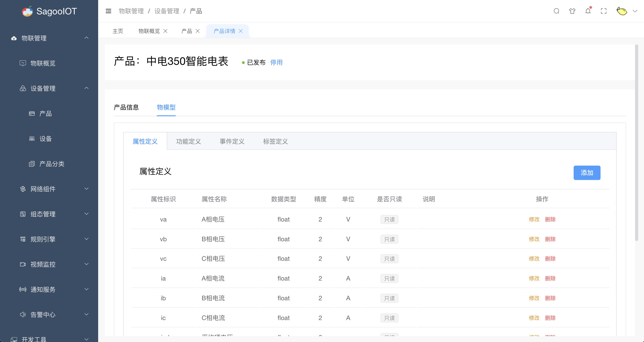Click the vertical scrollbar on right

636,143
